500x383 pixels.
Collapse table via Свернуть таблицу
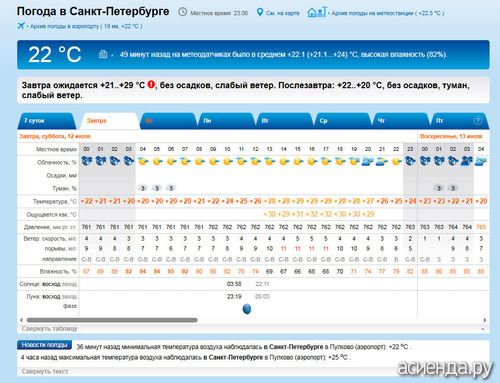coord(49,329)
